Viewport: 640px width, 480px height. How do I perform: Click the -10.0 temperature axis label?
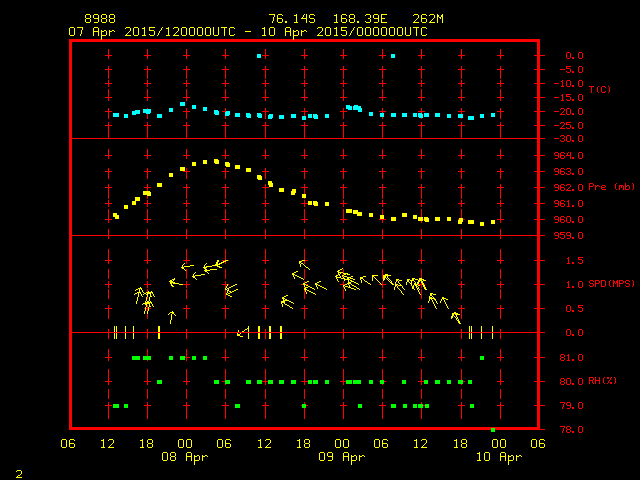tap(569, 84)
